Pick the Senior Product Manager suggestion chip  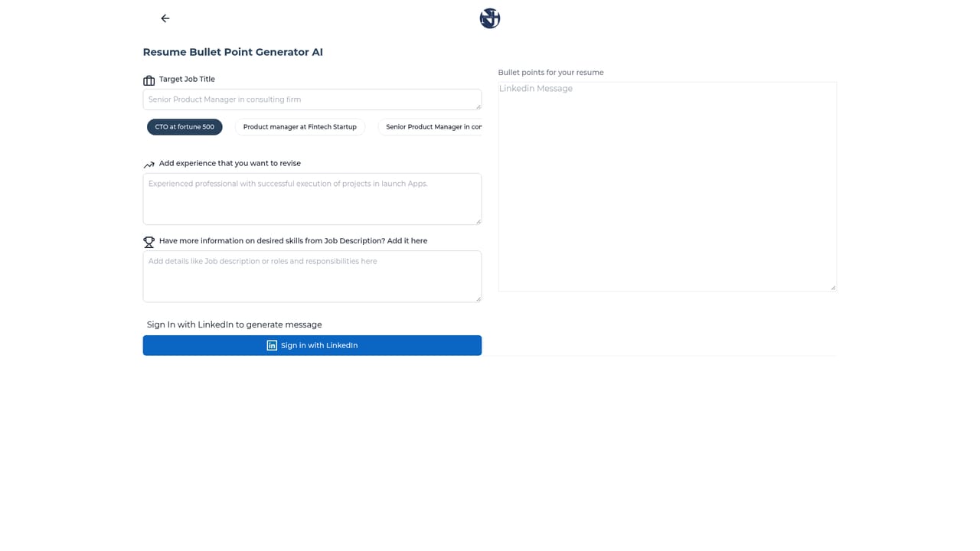point(430,127)
